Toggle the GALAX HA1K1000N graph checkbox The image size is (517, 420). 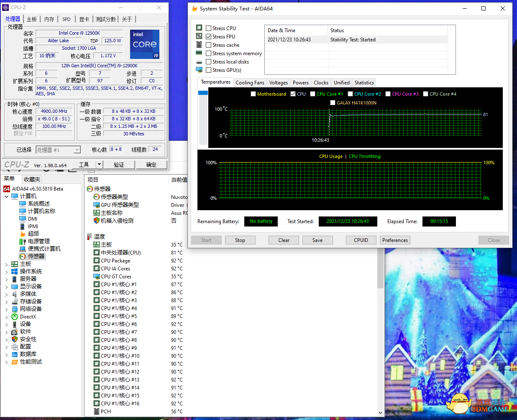(333, 102)
